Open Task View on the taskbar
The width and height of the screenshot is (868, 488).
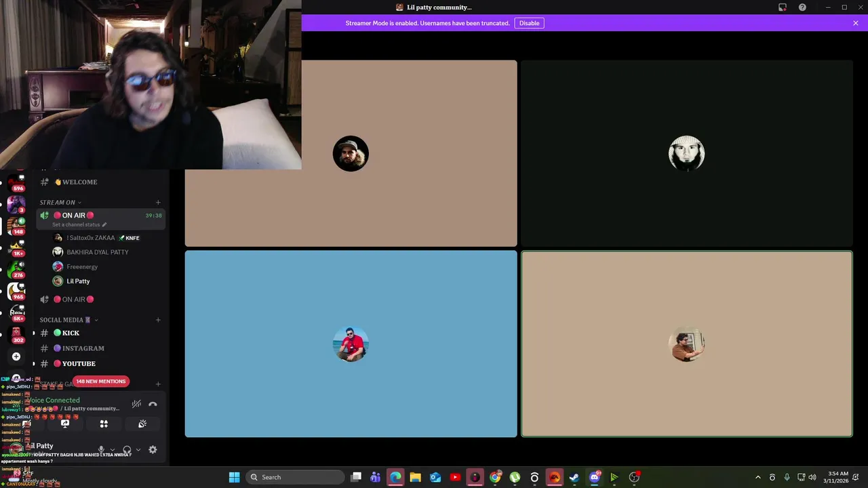pyautogui.click(x=356, y=477)
